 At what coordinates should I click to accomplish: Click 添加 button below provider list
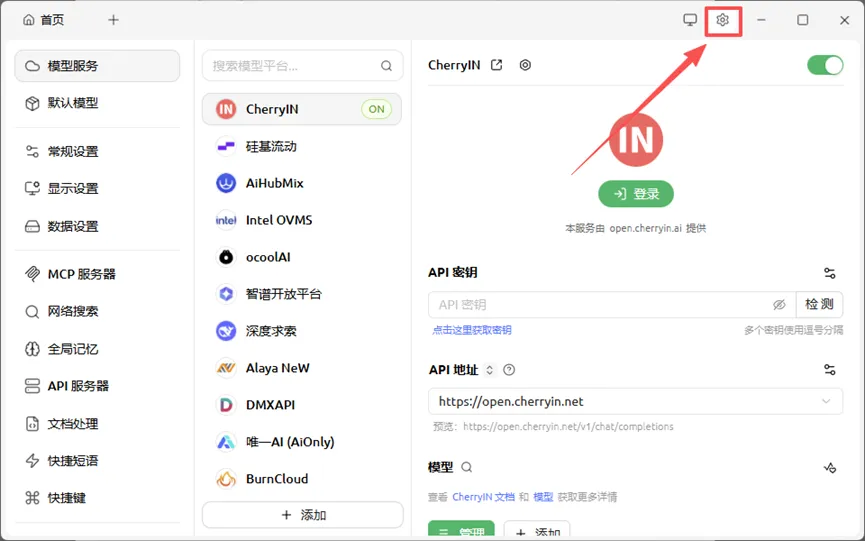click(303, 515)
